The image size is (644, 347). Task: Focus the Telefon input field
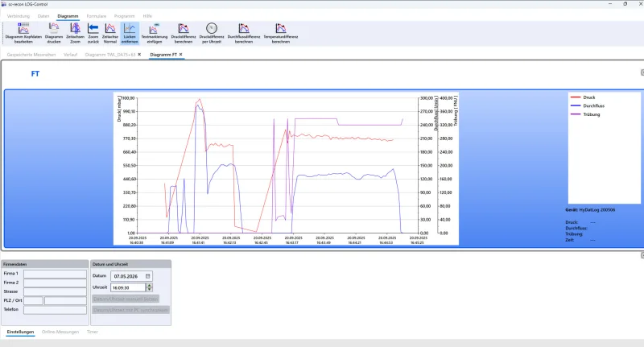pos(55,310)
